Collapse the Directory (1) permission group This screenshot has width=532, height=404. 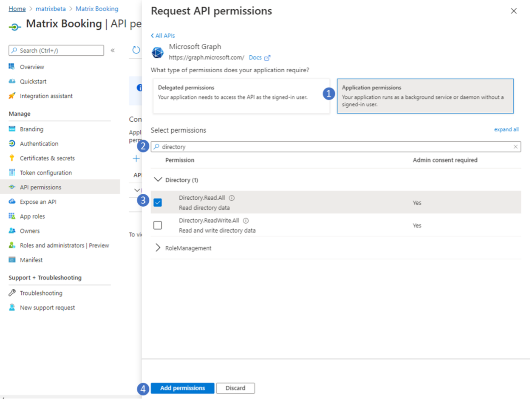[x=158, y=180]
